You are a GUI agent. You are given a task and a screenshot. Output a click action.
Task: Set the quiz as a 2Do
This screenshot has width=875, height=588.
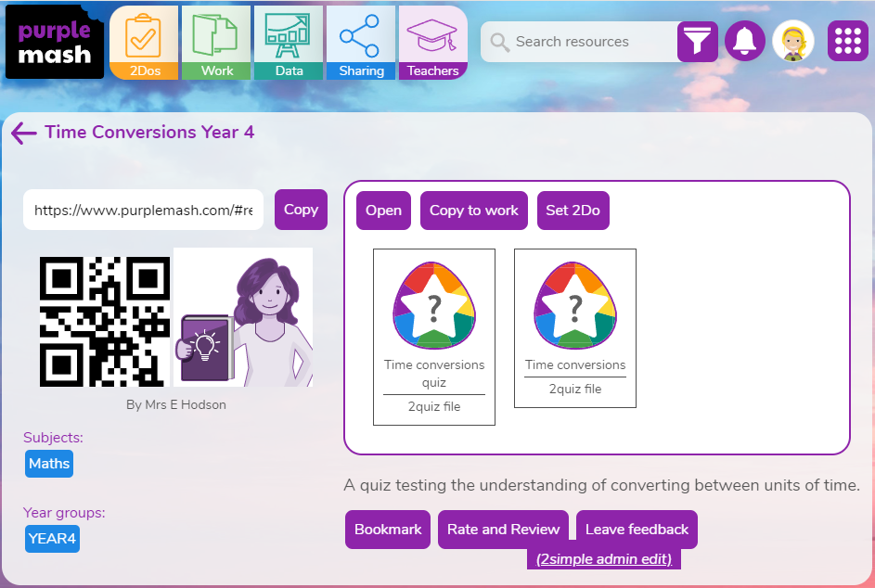tap(573, 210)
